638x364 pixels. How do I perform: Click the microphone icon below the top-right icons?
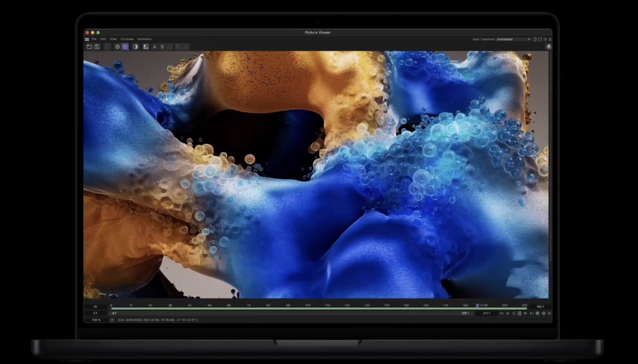[548, 47]
